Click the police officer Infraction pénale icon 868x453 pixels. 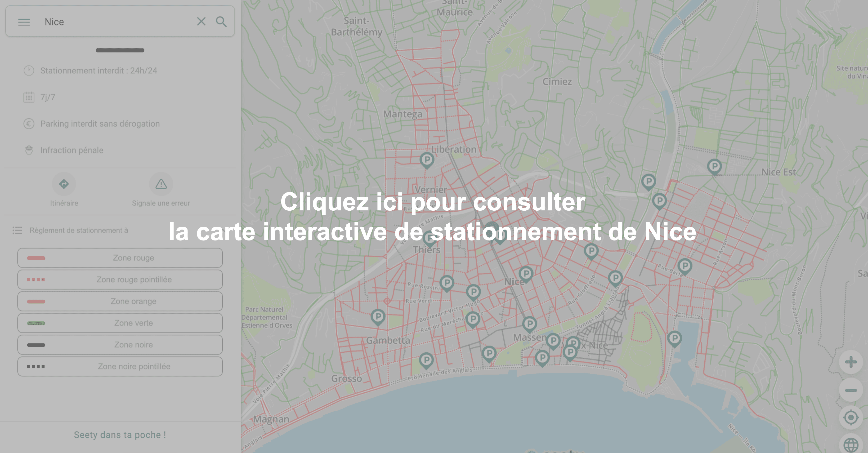[x=29, y=150]
